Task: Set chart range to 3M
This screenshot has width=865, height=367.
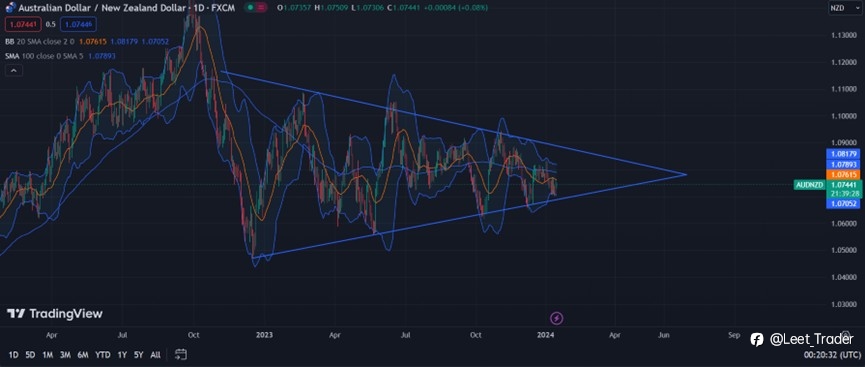Action: [65, 355]
